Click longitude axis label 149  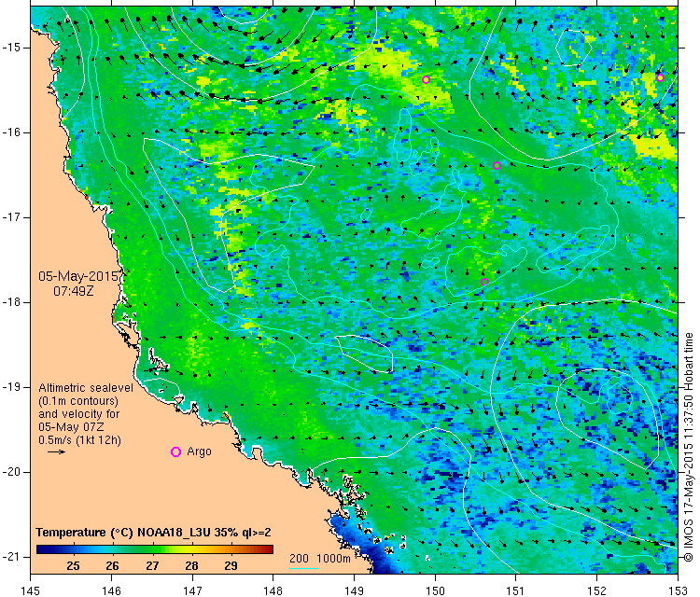pyautogui.click(x=354, y=590)
